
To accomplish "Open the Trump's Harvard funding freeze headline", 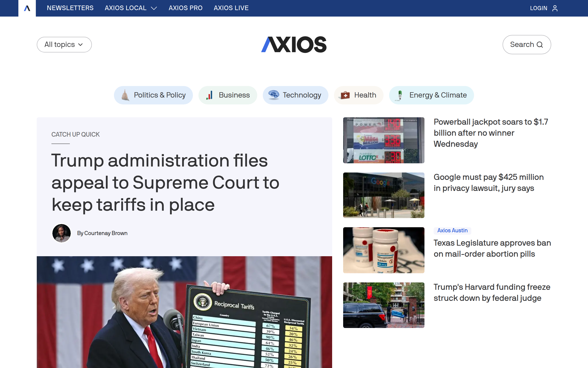I will [x=492, y=293].
